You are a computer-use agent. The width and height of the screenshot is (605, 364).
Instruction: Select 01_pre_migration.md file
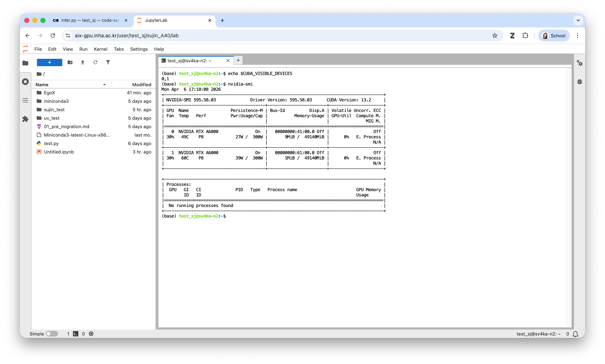[93, 127]
